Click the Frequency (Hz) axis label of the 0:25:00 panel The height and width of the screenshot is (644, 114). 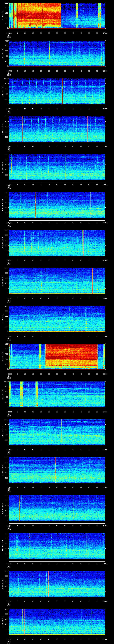tap(3, 356)
